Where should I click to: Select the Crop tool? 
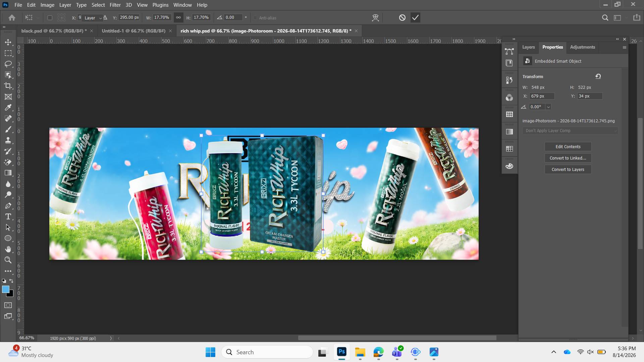click(8, 86)
